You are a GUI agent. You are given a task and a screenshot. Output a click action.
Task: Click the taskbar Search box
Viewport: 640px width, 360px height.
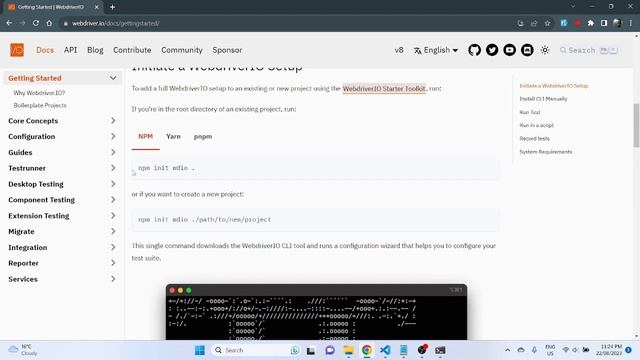256,350
